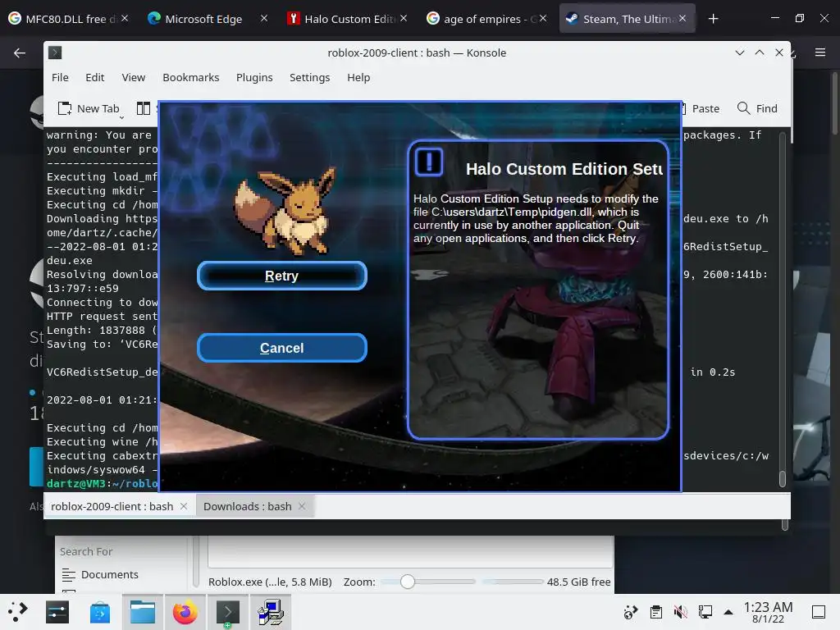Open System Settings from the taskbar
This screenshot has width=840, height=630.
pyautogui.click(x=57, y=612)
